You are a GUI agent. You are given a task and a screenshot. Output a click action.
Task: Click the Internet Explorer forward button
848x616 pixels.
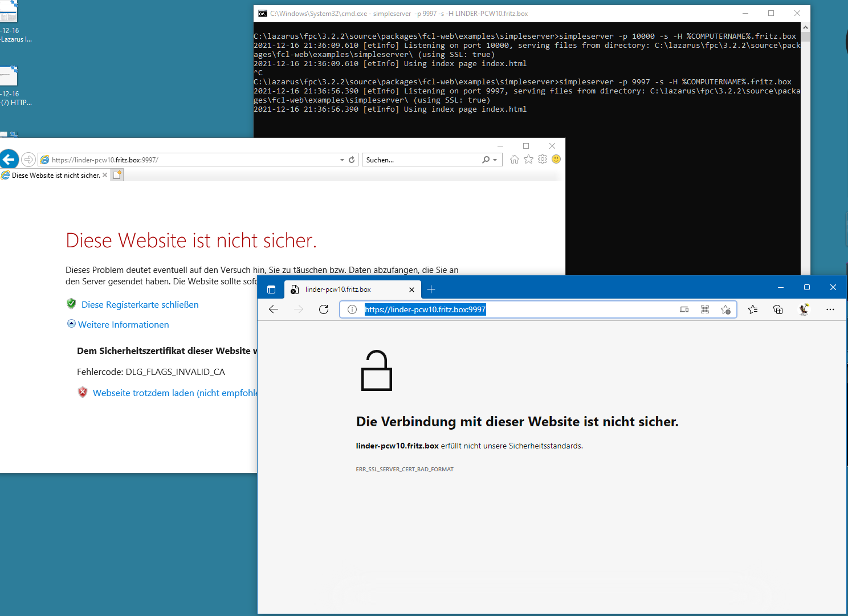pos(28,160)
